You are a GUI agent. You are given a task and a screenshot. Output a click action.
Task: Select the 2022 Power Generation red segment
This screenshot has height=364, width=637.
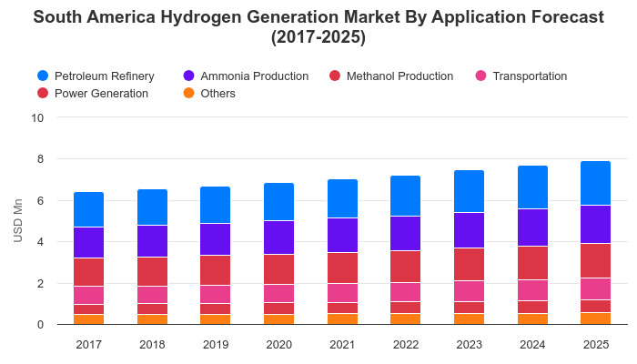pyautogui.click(x=406, y=308)
